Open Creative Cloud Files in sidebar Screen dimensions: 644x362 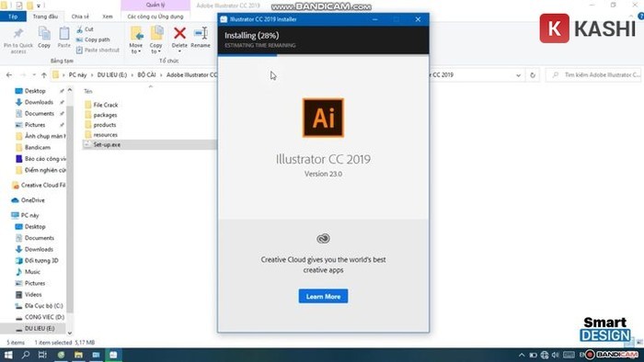42,186
